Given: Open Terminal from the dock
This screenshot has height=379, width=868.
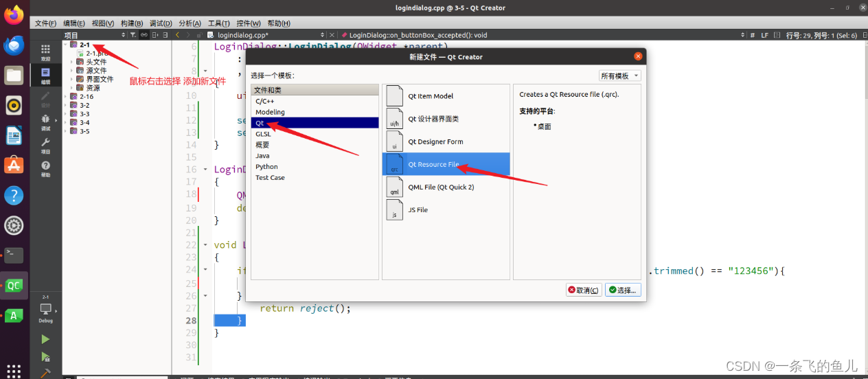Looking at the screenshot, I should click(x=14, y=255).
